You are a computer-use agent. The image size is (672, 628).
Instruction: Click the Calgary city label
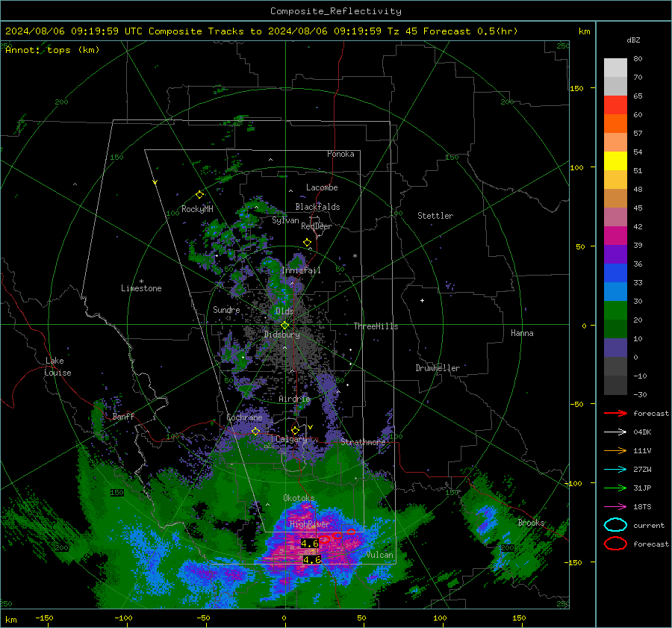291,439
